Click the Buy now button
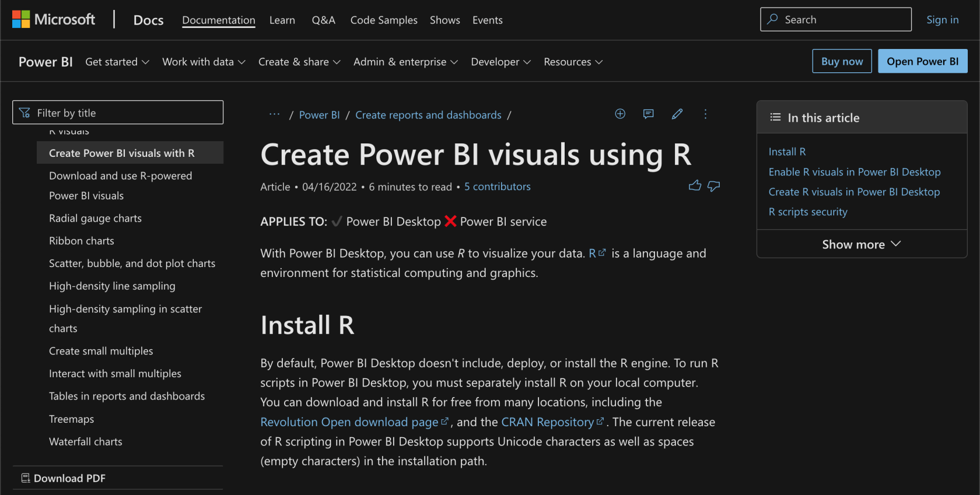 pos(842,61)
